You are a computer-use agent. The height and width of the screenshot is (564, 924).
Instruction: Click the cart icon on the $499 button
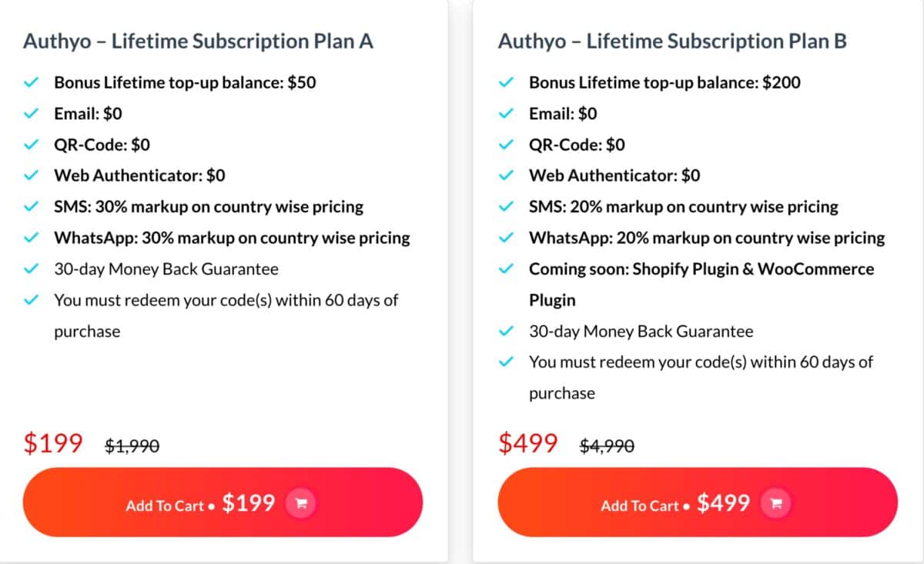(x=776, y=503)
